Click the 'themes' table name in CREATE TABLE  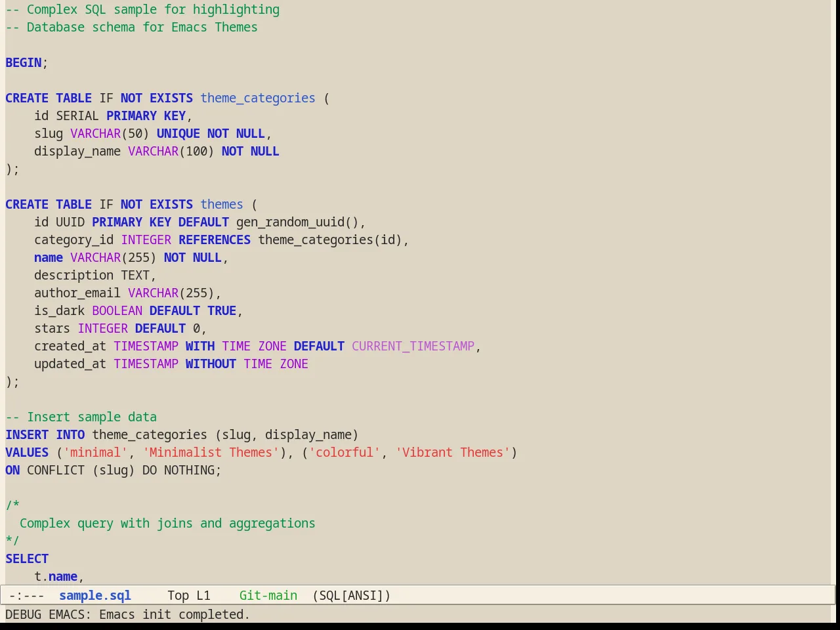[222, 204]
